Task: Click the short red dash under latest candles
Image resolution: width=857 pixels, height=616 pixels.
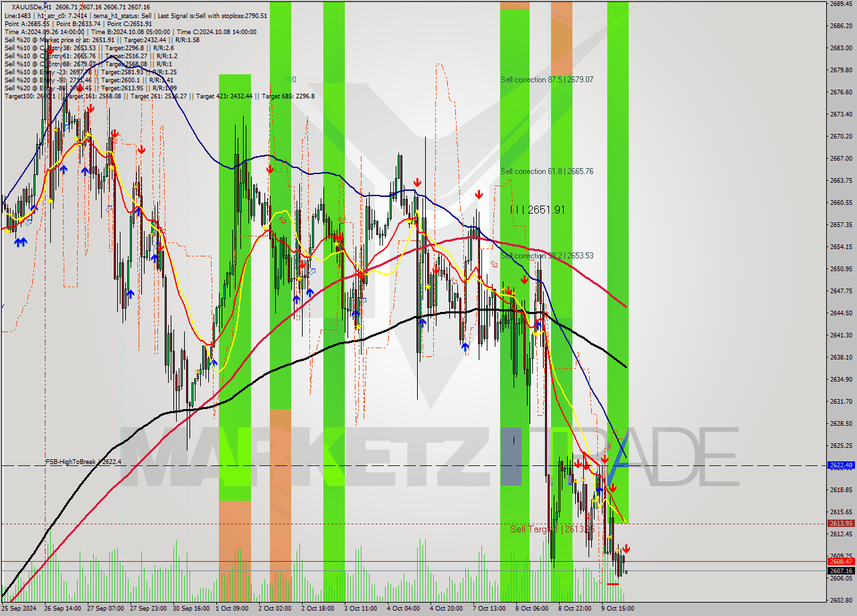Action: (x=613, y=584)
